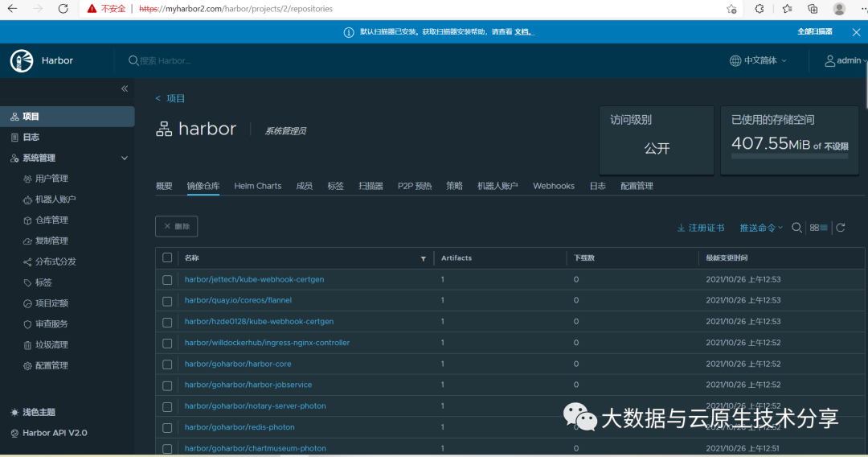Switch to 概要 tab
This screenshot has width=868, height=457.
[164, 186]
